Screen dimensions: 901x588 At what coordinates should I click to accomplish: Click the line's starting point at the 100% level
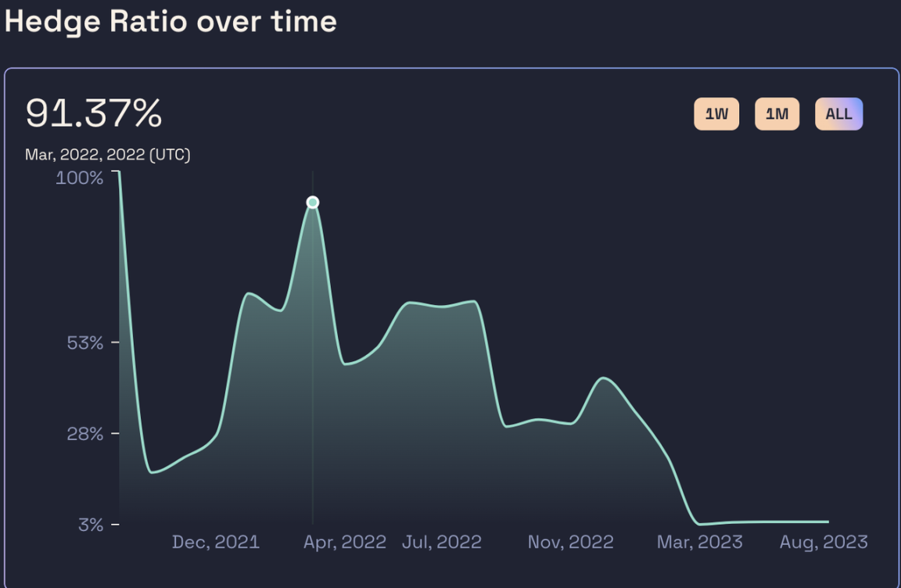point(119,172)
